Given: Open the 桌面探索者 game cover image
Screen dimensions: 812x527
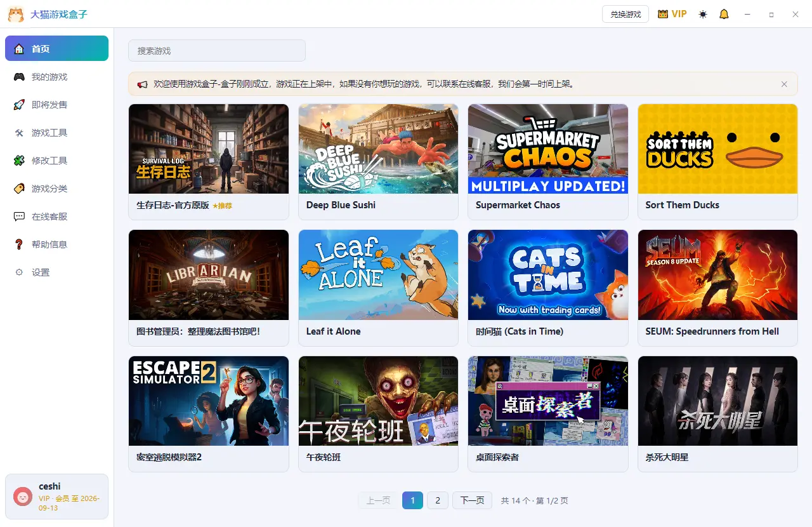Looking at the screenshot, I should 548,401.
